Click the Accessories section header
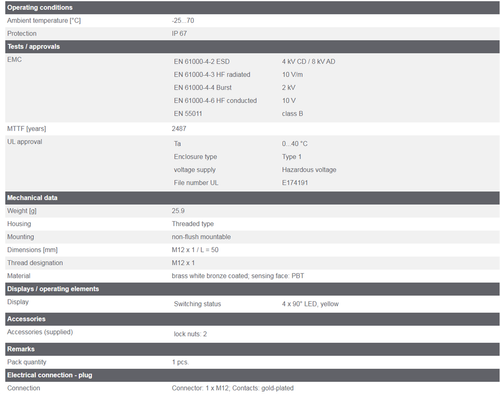Viewport: 500px width, 394px height. 252,319
